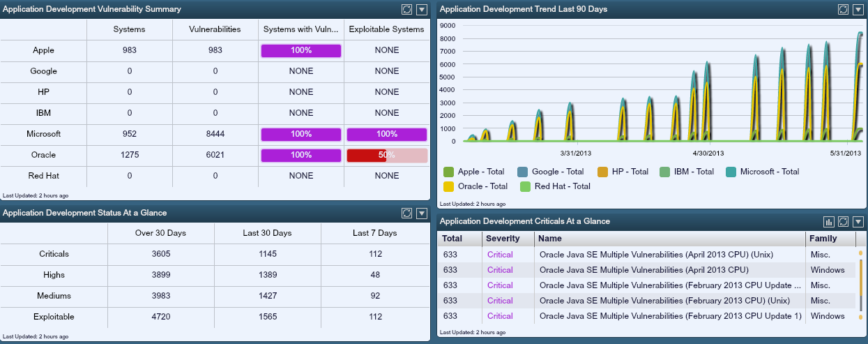Click Microsoft systems count 952

point(129,134)
